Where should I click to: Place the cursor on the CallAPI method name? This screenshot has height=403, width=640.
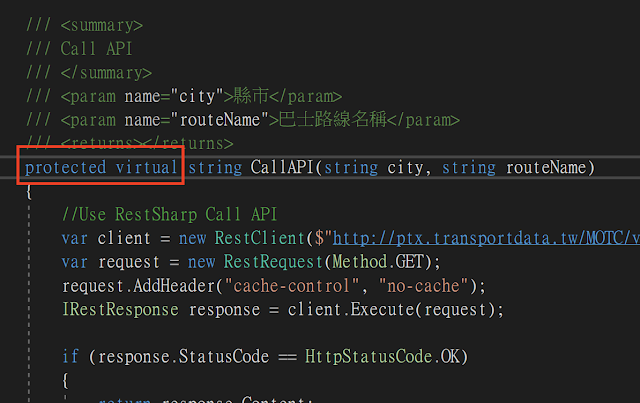(x=282, y=167)
